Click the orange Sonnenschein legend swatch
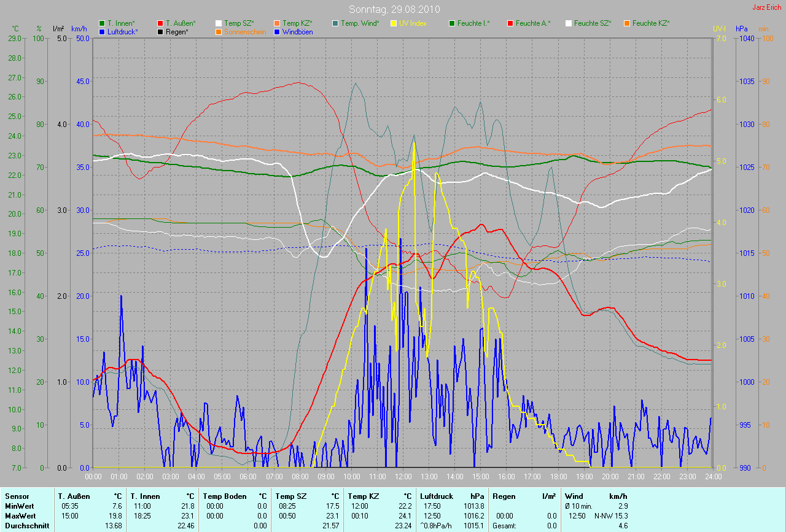The height and width of the screenshot is (532, 786). [219, 31]
